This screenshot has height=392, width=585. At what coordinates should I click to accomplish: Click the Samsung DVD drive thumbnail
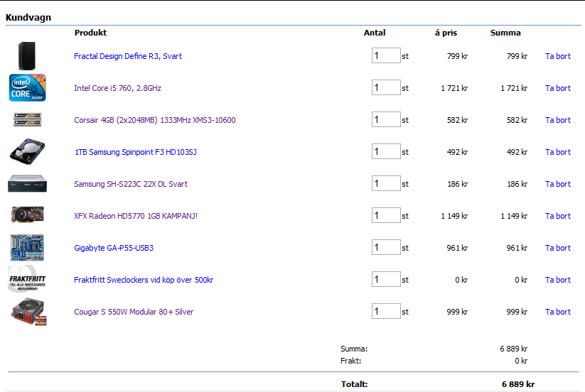[x=28, y=184]
